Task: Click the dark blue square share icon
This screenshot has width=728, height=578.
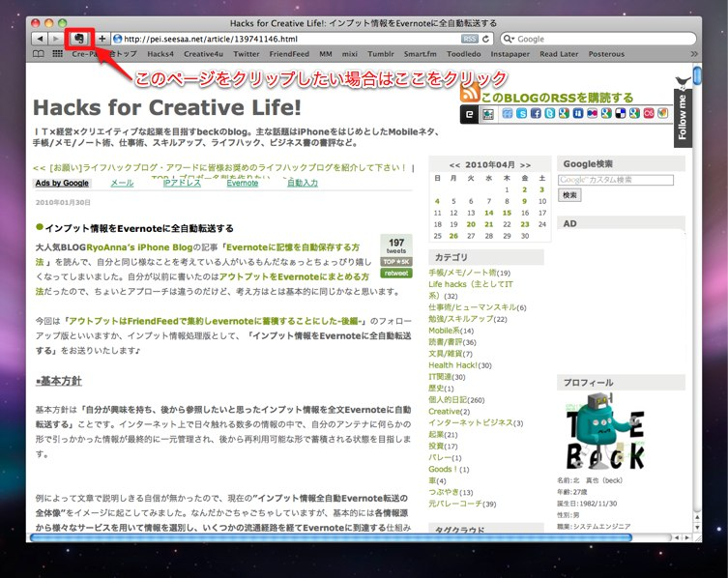Action: [x=578, y=113]
